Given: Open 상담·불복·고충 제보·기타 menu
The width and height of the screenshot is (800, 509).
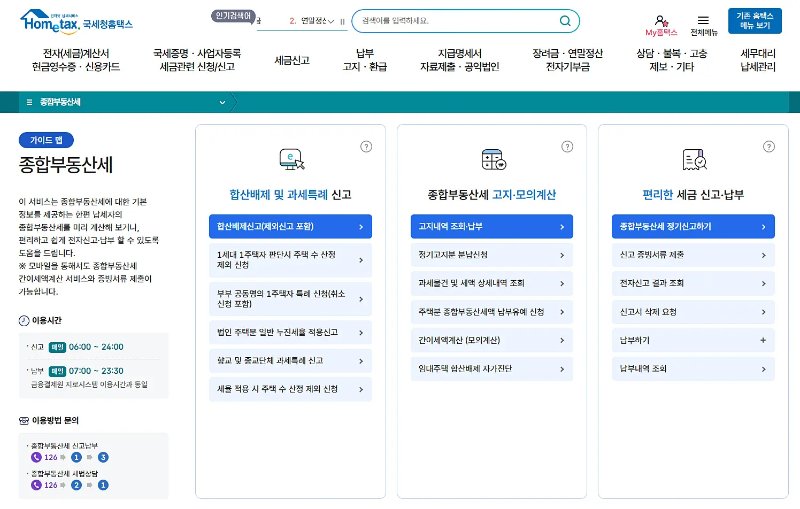Looking at the screenshot, I should pyautogui.click(x=671, y=60).
